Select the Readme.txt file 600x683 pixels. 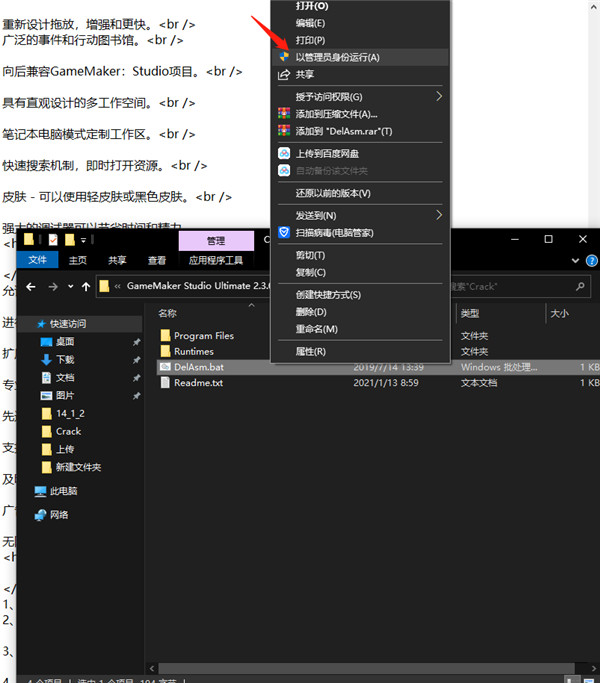(x=198, y=382)
